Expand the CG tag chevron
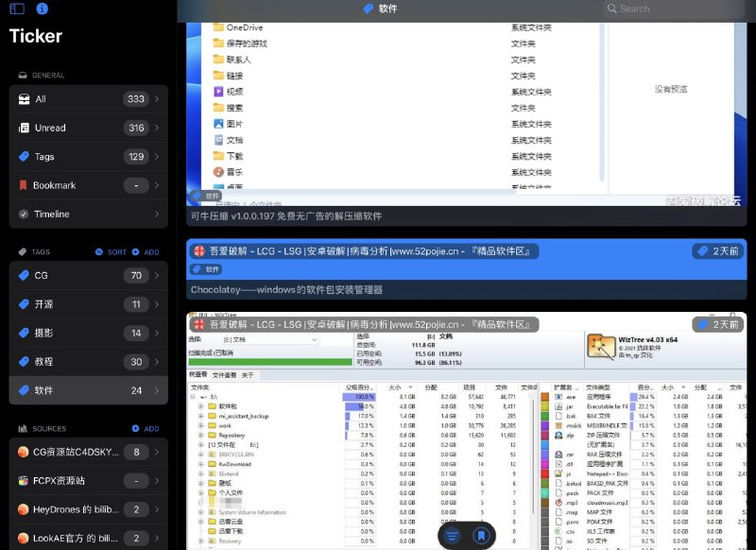 [x=157, y=275]
